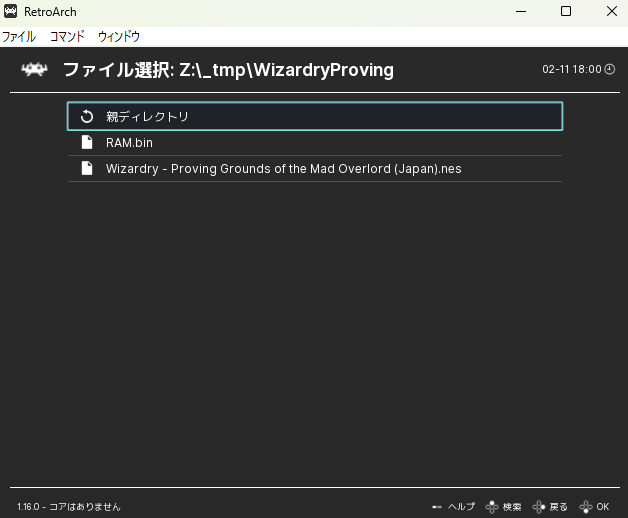628x518 pixels.
Task: Select the 親ディレクトリ entry
Action: click(315, 116)
